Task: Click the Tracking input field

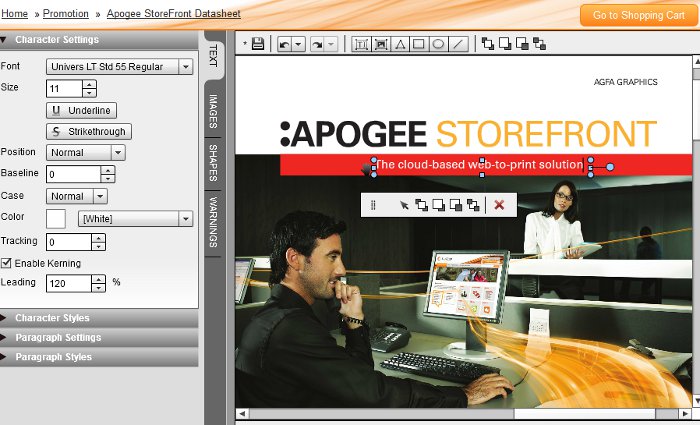Action: click(x=69, y=242)
